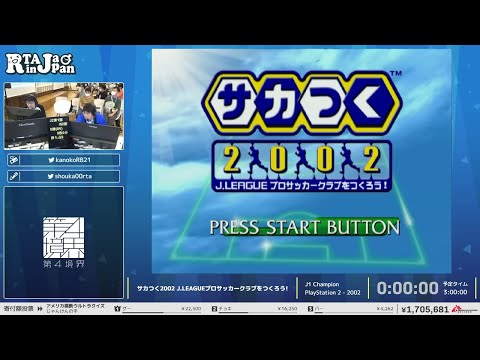Click the 第4境界 sponsor logo

64,242
